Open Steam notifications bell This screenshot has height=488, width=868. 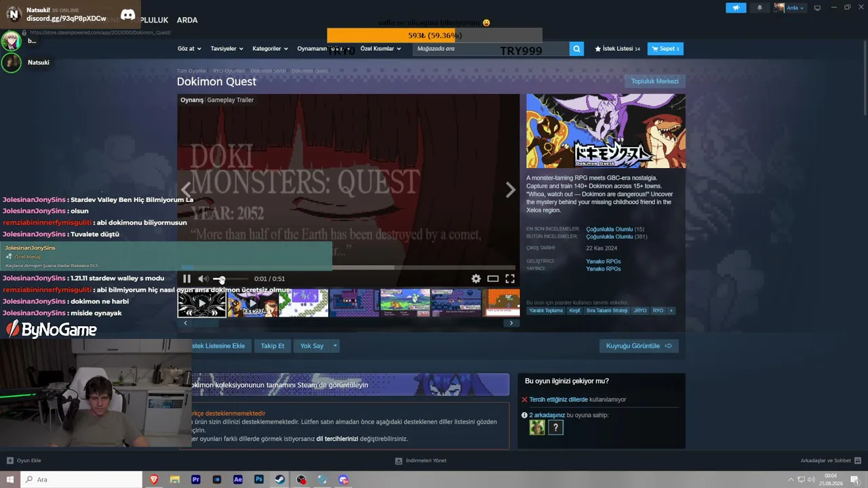(x=759, y=7)
